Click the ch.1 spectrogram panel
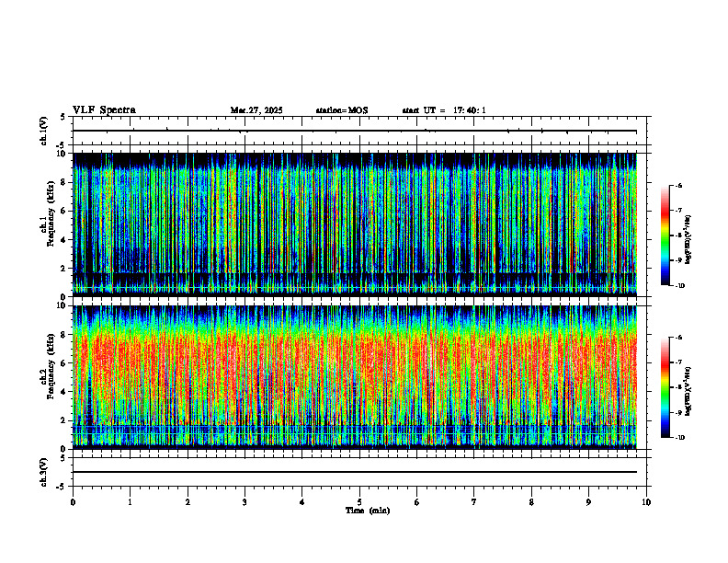This screenshot has width=728, height=563. pos(355,224)
